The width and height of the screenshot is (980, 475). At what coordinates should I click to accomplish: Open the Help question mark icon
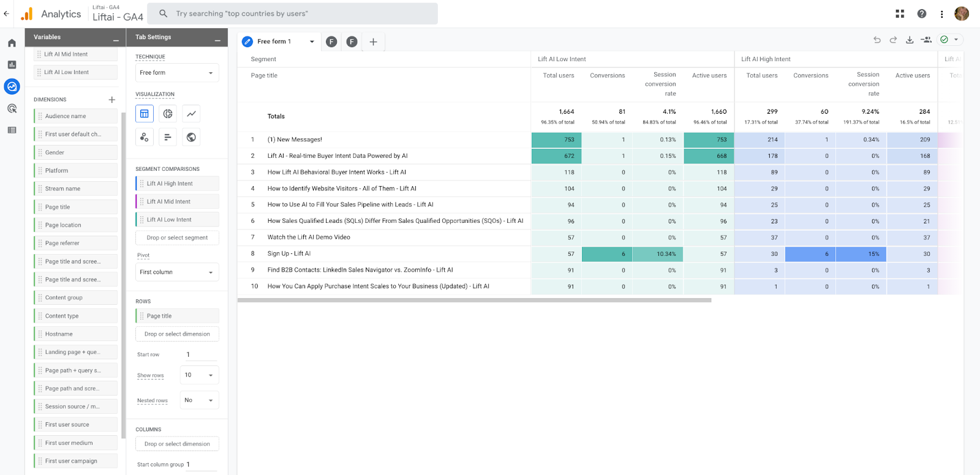(922, 13)
